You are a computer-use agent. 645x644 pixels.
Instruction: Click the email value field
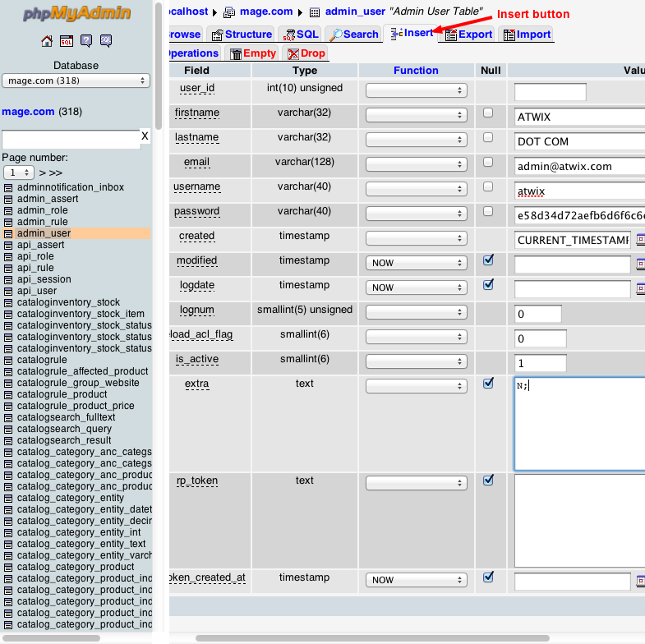[579, 167]
